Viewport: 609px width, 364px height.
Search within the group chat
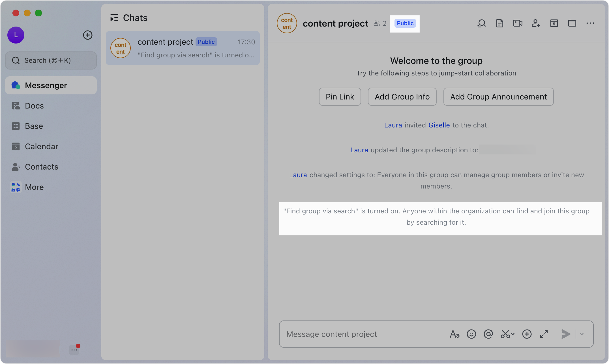click(x=481, y=23)
